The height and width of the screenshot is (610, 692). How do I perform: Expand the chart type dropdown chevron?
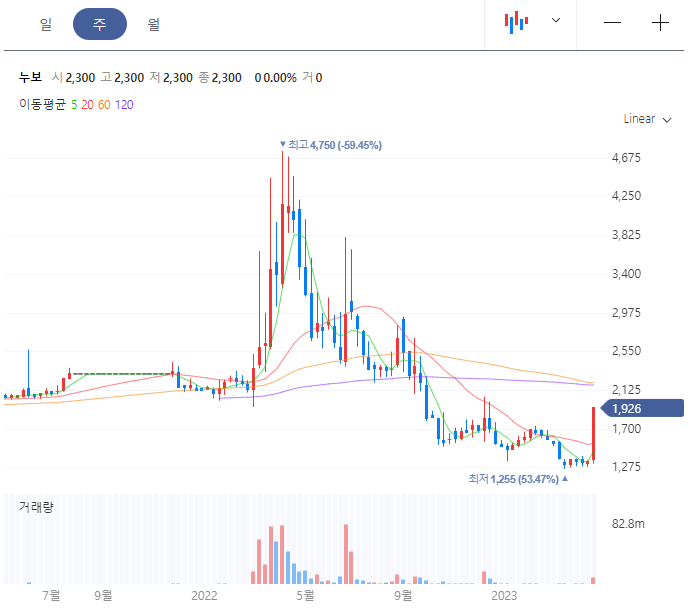(x=556, y=20)
